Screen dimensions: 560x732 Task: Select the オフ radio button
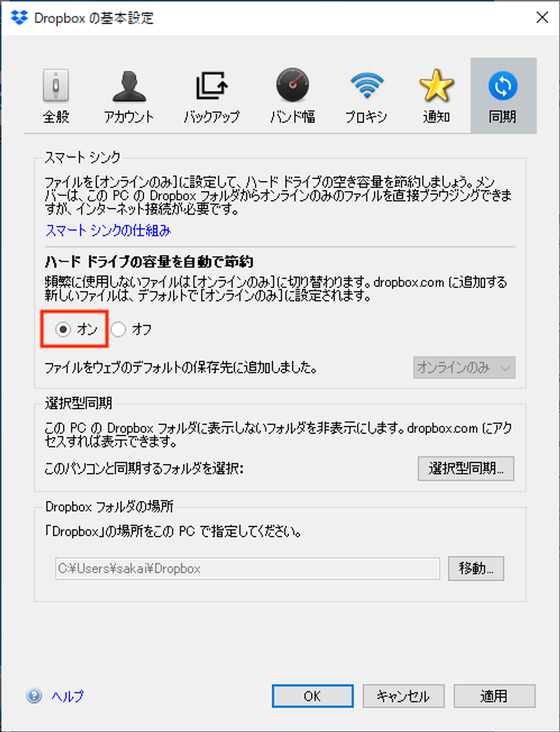point(118,330)
